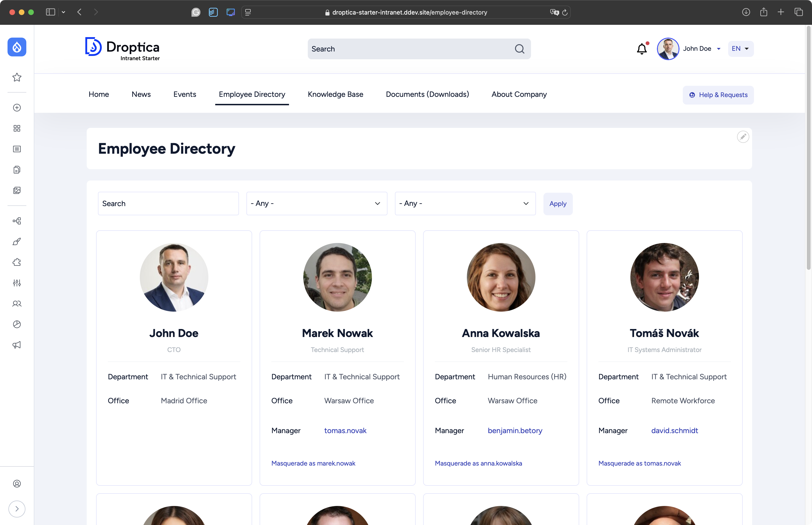The image size is (812, 525).
Task: Click the directory Search input field
Action: [x=168, y=204]
